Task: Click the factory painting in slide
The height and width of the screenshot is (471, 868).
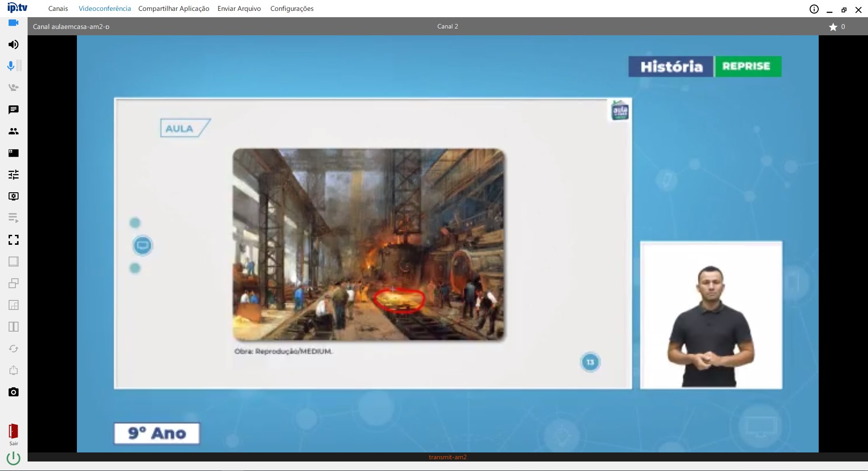Action: (369, 244)
